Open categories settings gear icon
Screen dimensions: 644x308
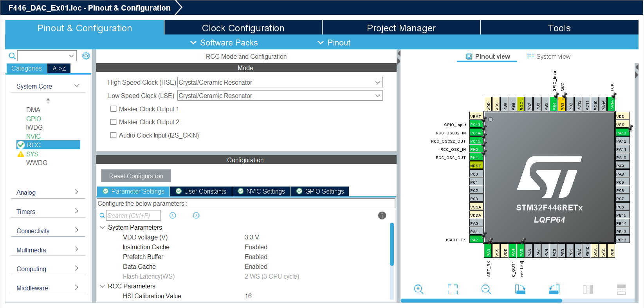[x=86, y=56]
